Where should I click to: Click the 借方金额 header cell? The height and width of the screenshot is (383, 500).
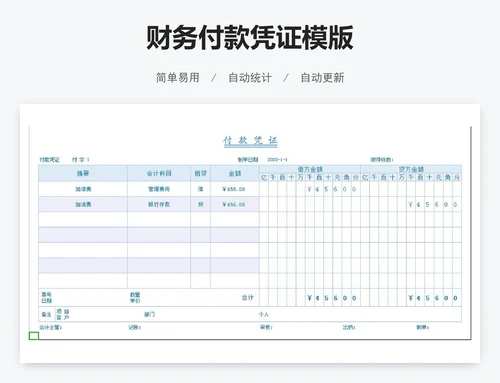click(310, 169)
